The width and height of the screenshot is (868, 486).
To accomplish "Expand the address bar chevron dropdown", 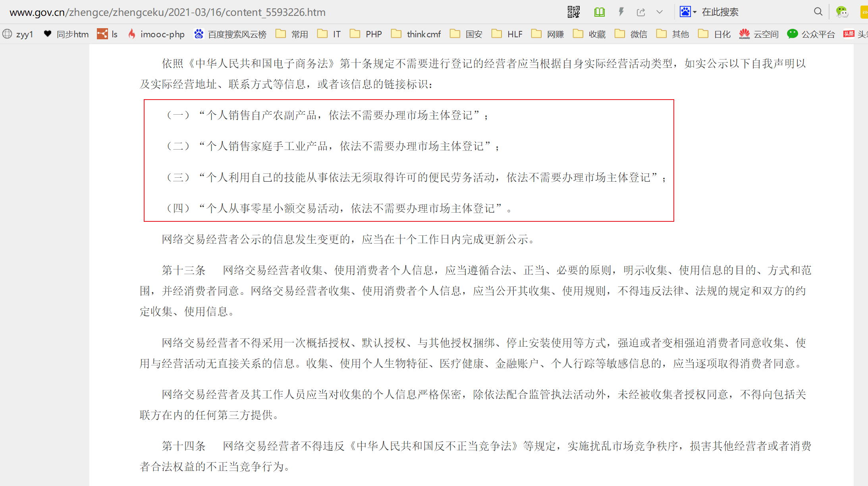I will click(x=660, y=12).
